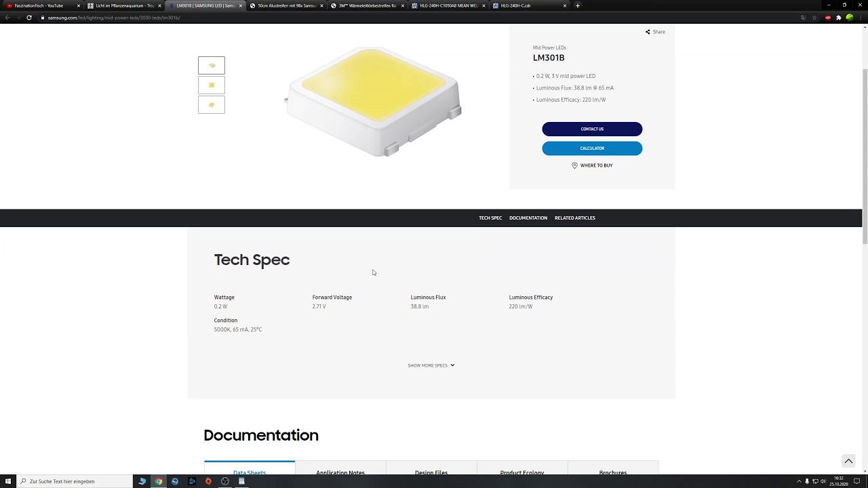868x488 pixels.
Task: Bookmark this page with the star icon
Action: (x=814, y=18)
